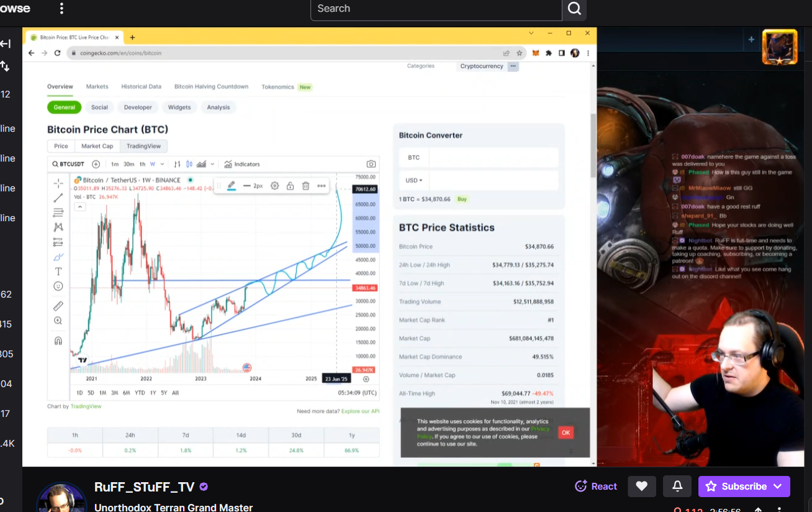The width and height of the screenshot is (812, 512).
Task: Bookmark this page with the star icon
Action: pos(520,53)
